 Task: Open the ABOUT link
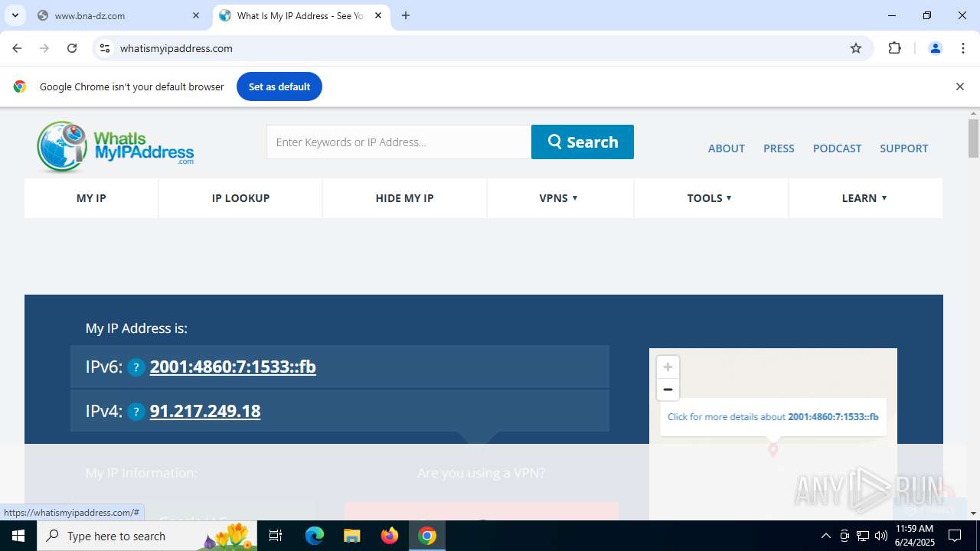(726, 148)
